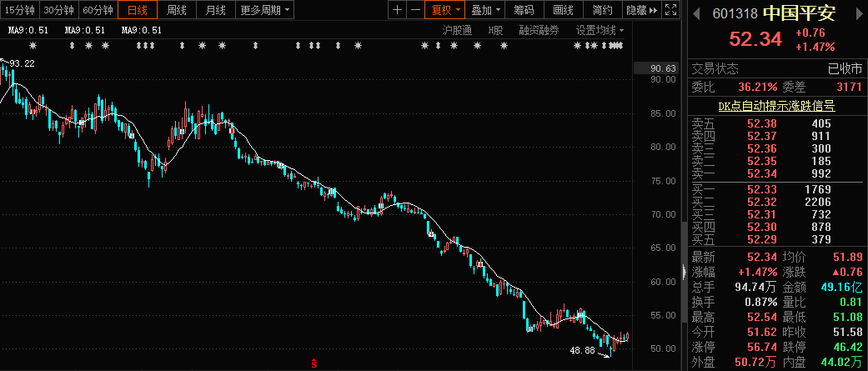
Task: Click 卖三 price 52.36
Action: pos(762,148)
